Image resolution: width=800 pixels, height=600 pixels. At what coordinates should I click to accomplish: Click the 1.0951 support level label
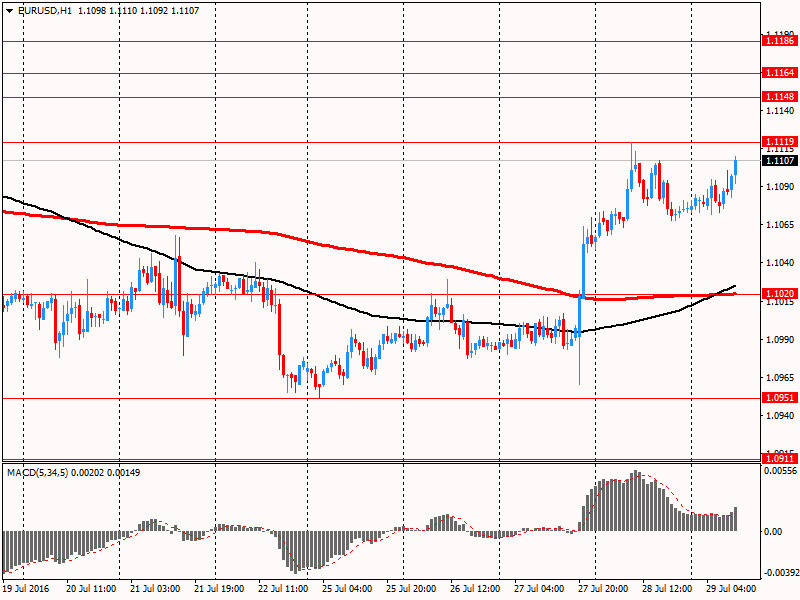click(x=779, y=397)
